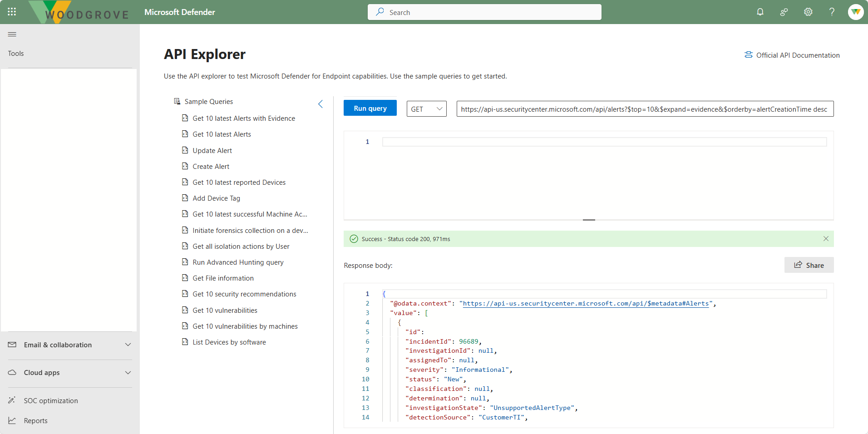Expand the Cloud apps section
The height and width of the screenshot is (434, 868).
pos(128,373)
